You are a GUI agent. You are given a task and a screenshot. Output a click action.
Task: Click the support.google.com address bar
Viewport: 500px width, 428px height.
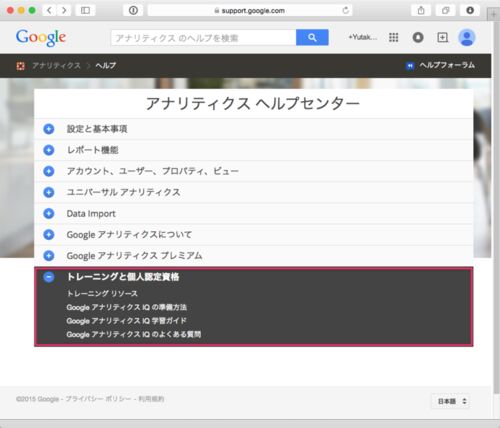250,10
